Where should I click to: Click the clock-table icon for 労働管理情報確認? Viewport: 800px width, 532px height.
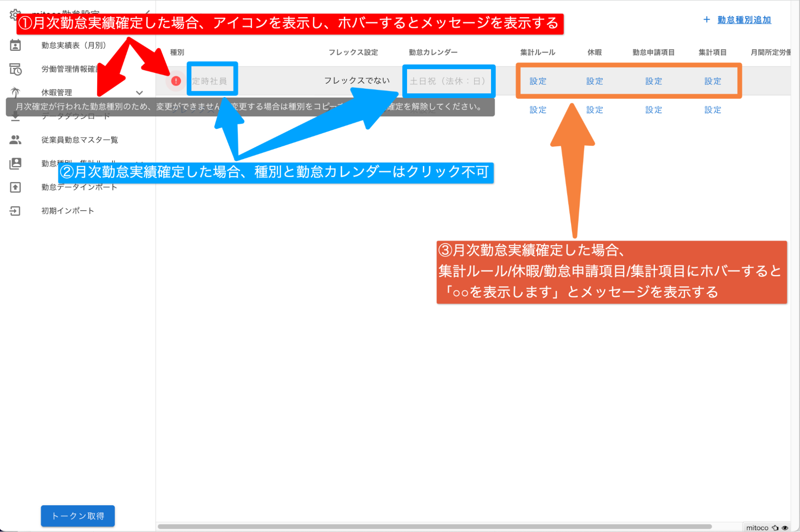(x=15, y=69)
